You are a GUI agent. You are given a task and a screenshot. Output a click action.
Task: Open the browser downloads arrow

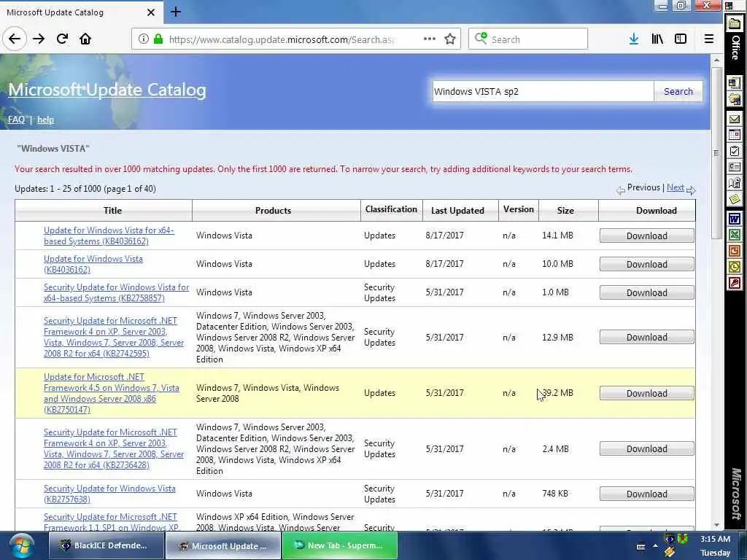634,39
